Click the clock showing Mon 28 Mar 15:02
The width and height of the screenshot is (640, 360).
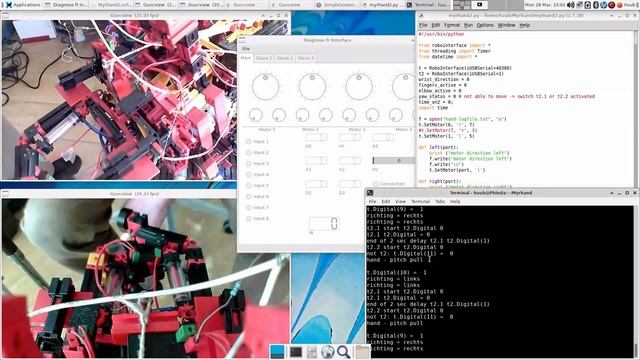tap(544, 5)
